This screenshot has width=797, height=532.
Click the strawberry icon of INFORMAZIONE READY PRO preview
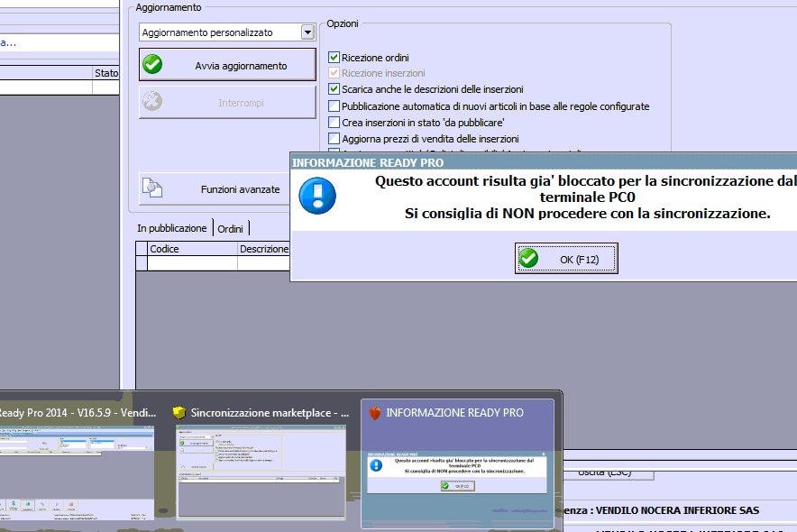[375, 413]
